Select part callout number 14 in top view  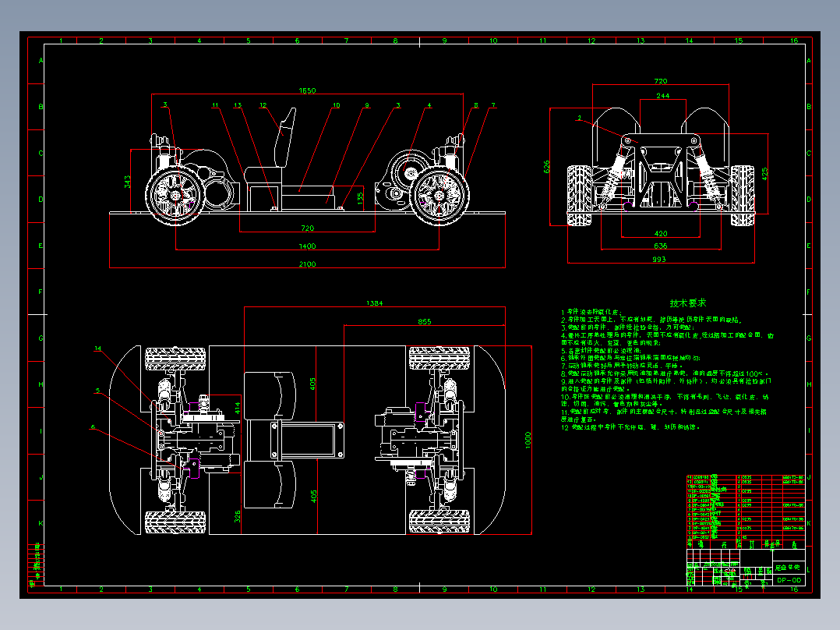point(97,349)
